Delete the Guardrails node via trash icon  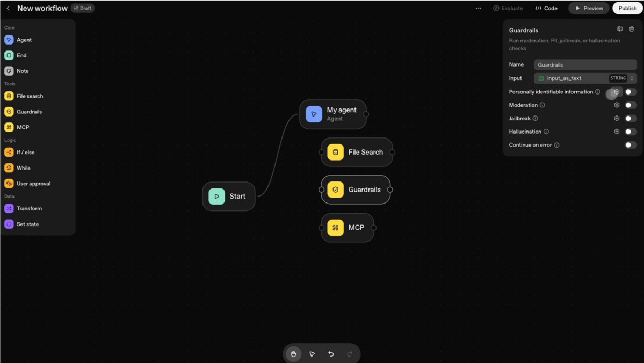[x=632, y=28]
